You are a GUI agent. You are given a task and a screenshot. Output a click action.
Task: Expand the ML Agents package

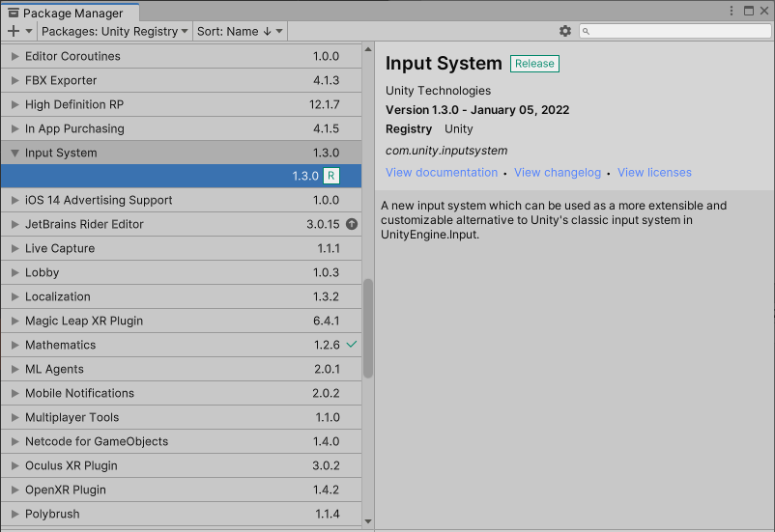(x=14, y=369)
